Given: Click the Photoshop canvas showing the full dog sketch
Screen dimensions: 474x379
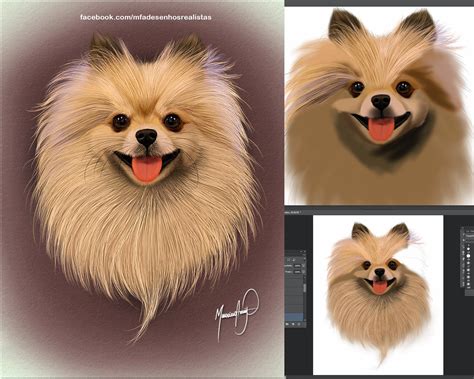Looking at the screenshot, I should [x=378, y=295].
